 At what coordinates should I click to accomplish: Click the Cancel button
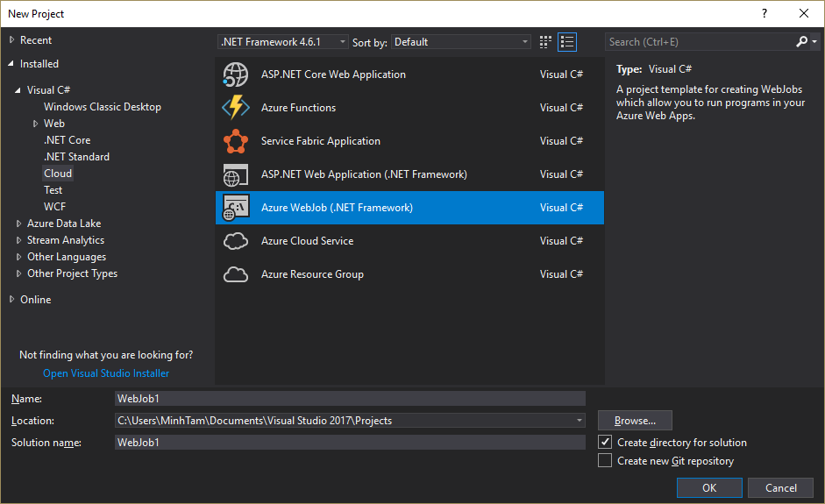(x=781, y=487)
